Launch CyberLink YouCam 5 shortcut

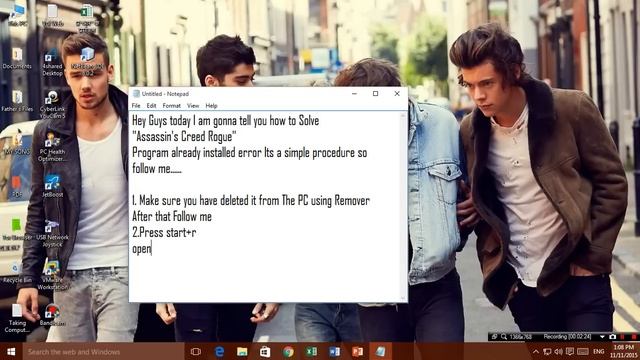(x=52, y=104)
